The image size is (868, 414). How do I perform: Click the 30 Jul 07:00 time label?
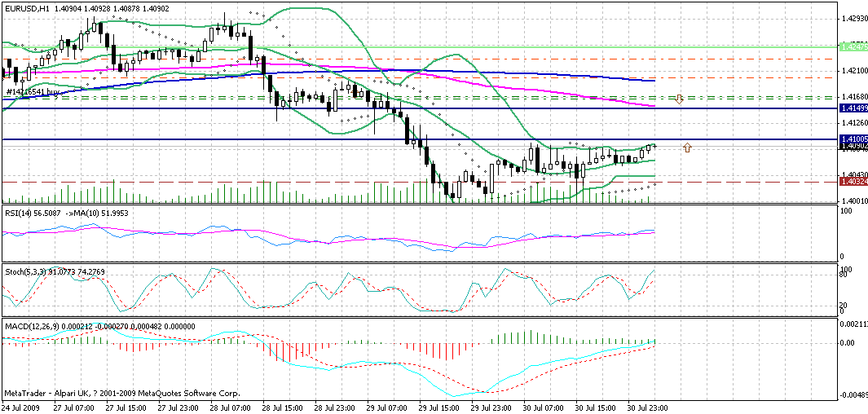[x=544, y=408]
